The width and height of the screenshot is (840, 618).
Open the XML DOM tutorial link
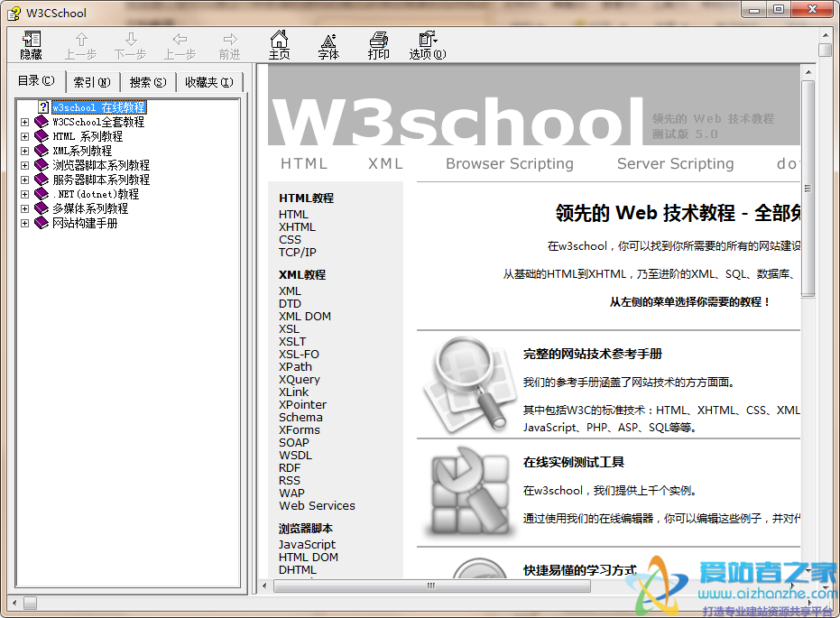[305, 317]
